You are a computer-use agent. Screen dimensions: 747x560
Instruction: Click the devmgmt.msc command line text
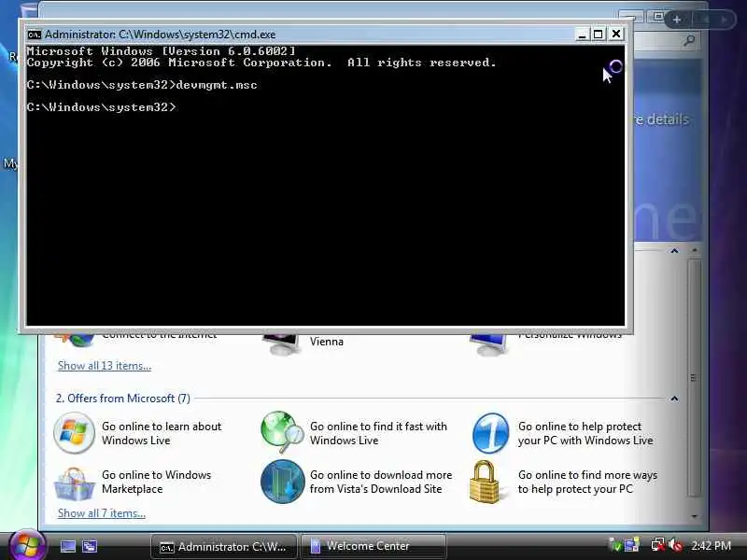(x=217, y=85)
